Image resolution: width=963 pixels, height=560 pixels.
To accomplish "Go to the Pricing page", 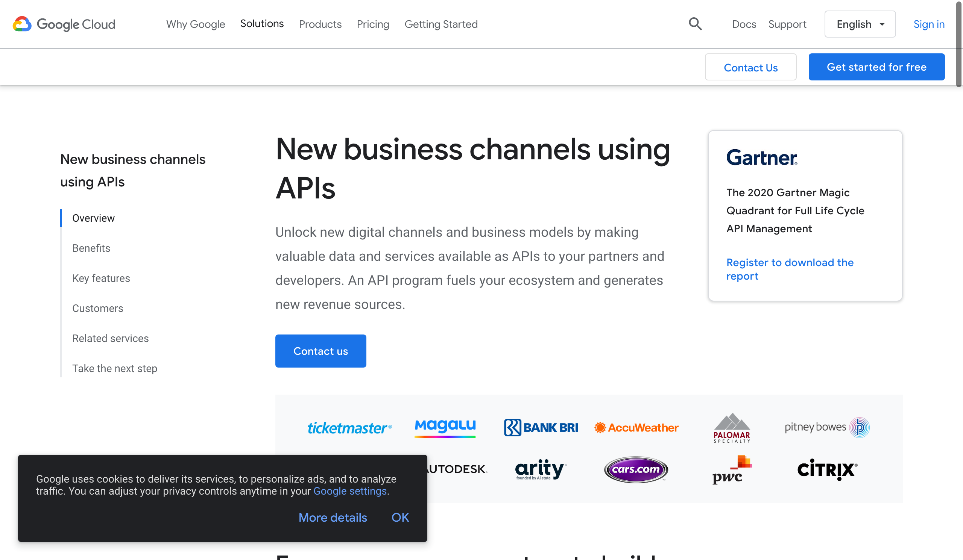I will [373, 24].
